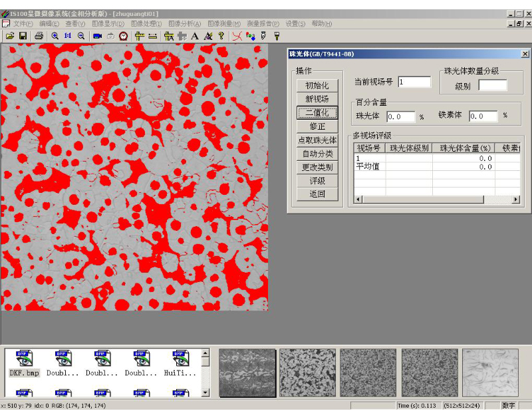The image size is (532, 419).
Task: Select the HuiTi... bmp file icon
Action: click(180, 363)
